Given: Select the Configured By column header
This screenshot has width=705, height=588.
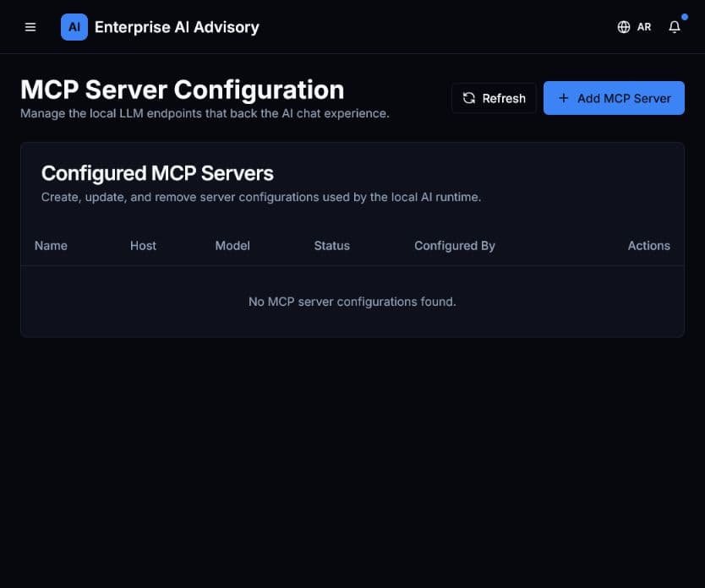Looking at the screenshot, I should (455, 246).
